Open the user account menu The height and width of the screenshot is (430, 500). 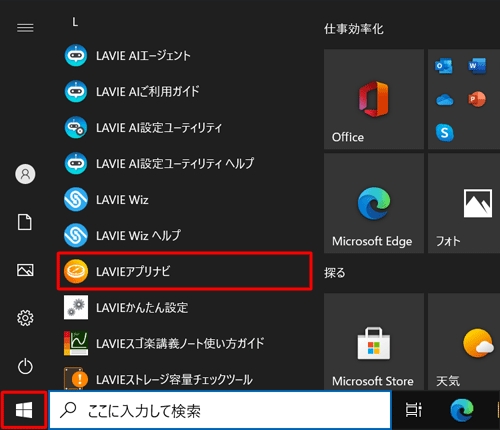click(25, 174)
